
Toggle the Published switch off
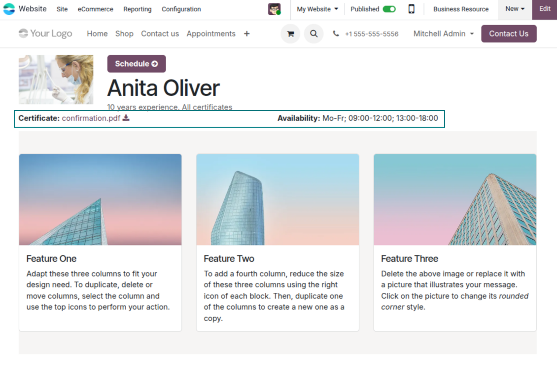tap(389, 9)
